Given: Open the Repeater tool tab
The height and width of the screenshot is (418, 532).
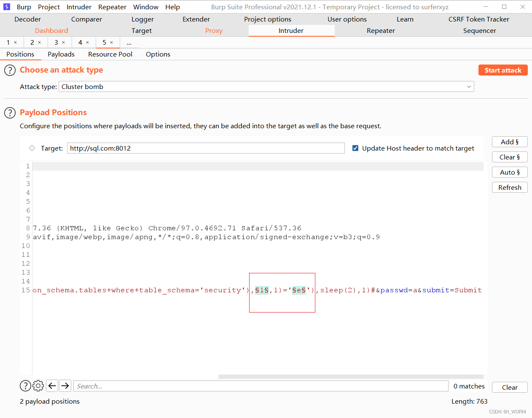Looking at the screenshot, I should coord(381,31).
